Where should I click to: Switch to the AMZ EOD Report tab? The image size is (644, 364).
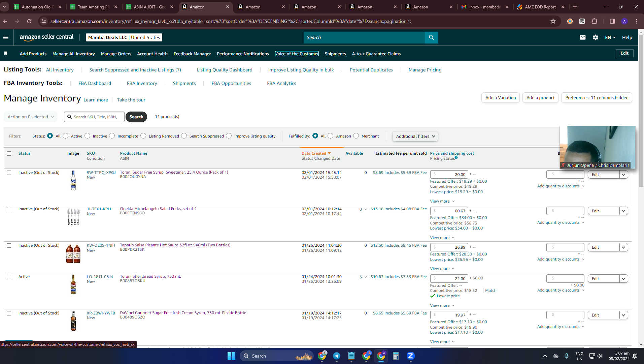click(540, 7)
